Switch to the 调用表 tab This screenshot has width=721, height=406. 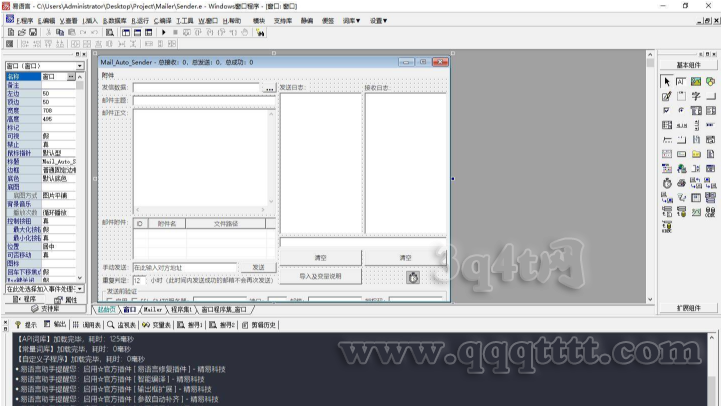[86, 325]
